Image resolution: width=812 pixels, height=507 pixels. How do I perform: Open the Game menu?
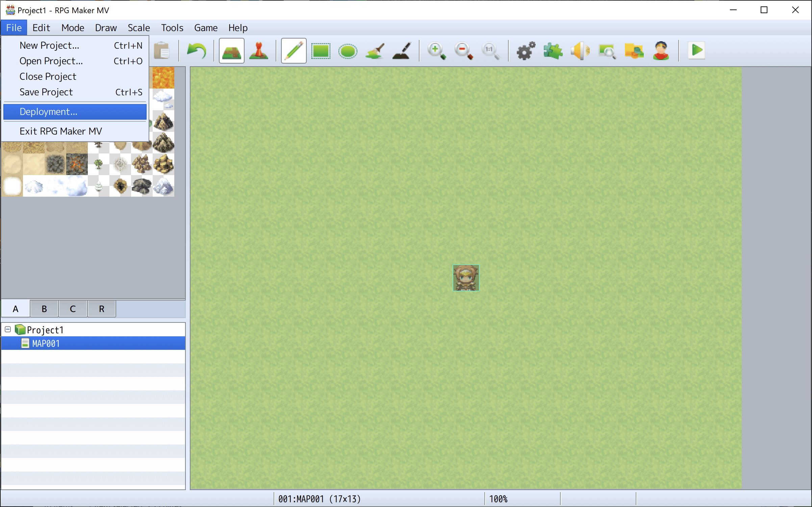tap(206, 28)
